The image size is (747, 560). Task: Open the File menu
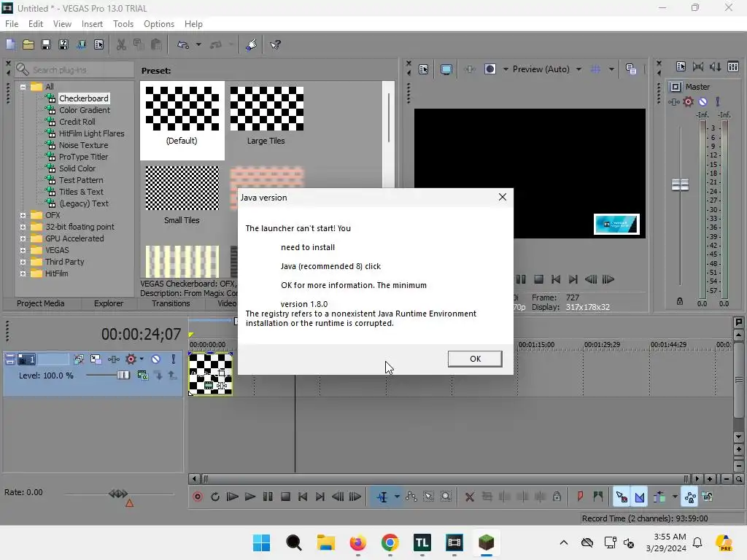12,24
